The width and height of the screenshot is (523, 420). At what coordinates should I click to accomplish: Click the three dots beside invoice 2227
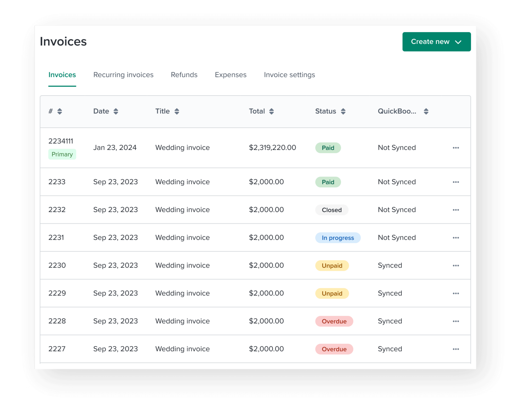coord(456,349)
